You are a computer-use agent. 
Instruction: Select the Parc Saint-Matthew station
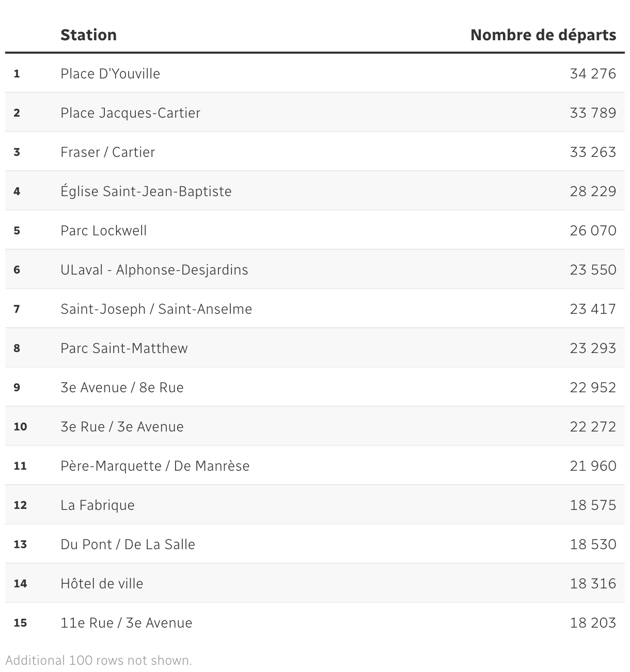coord(124,348)
